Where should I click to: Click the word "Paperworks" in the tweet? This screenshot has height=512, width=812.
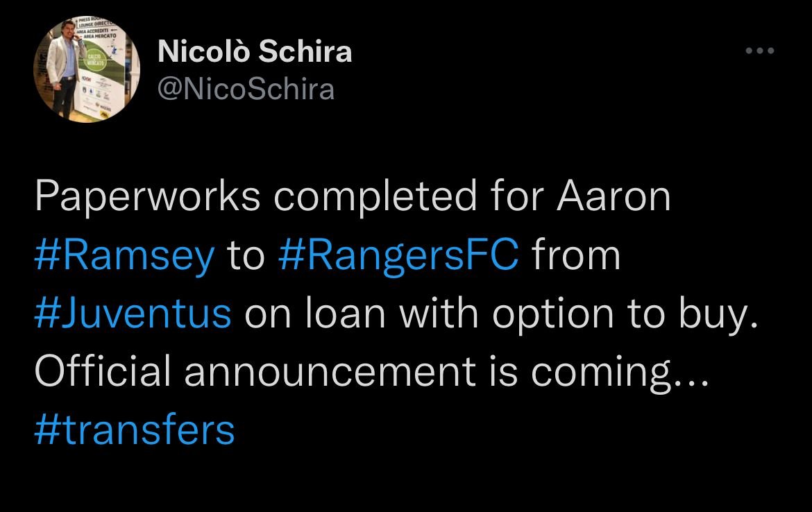click(x=147, y=198)
